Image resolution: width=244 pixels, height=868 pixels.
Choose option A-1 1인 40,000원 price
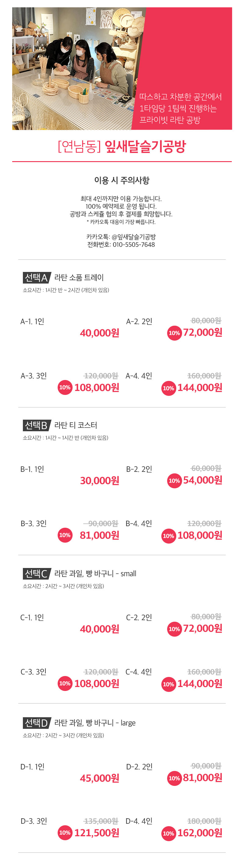(100, 333)
